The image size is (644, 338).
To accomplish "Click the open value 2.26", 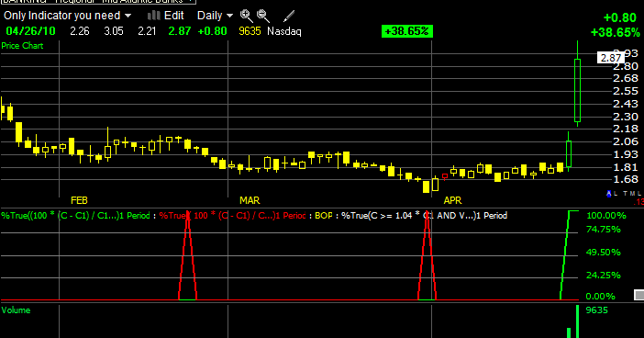I will pos(80,31).
